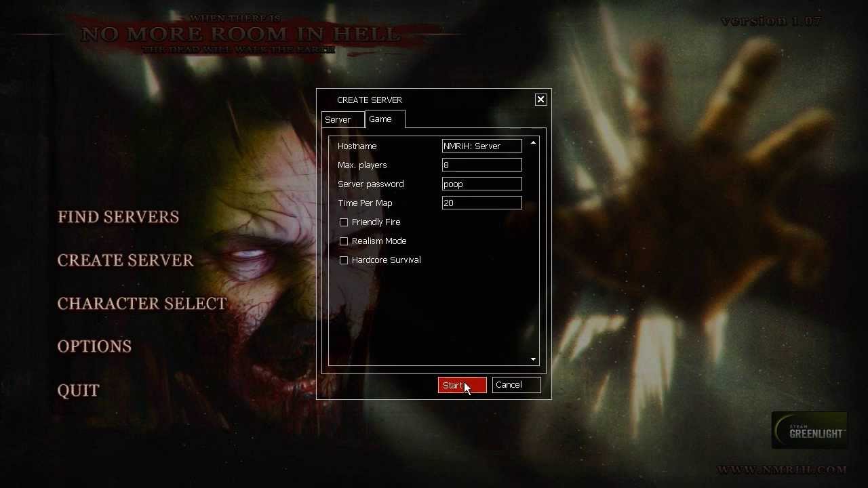Cancel the Create Server dialog

click(x=516, y=385)
